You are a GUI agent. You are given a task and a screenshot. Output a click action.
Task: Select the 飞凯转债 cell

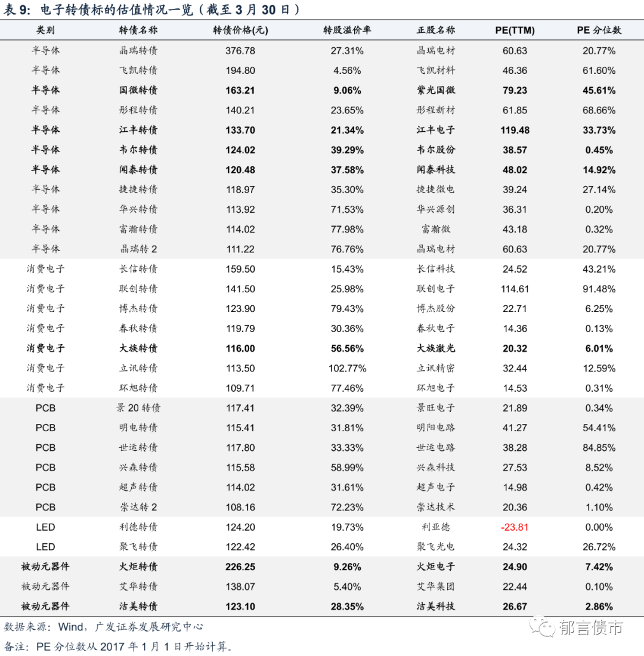138,70
